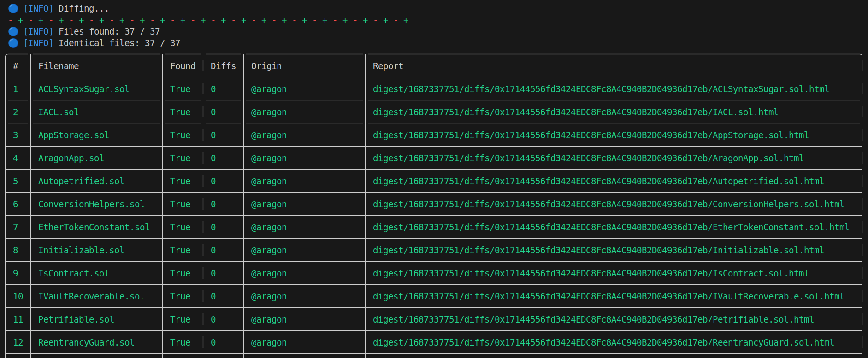Select the IVaultRecoverable.sol filename cell

91,296
